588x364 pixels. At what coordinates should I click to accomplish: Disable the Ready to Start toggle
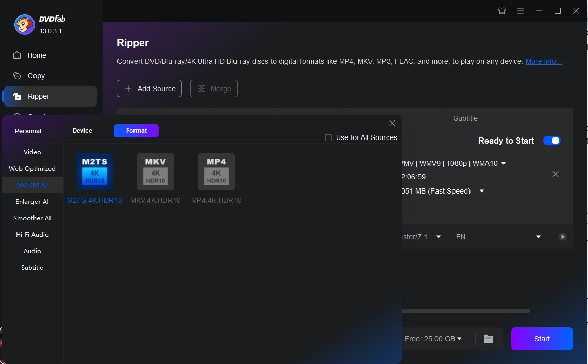pyautogui.click(x=551, y=140)
